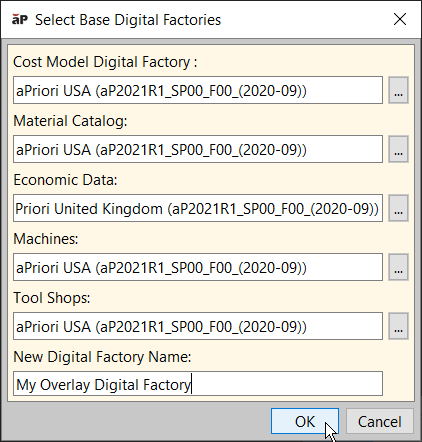422x442 pixels.
Task: Open browse button for Material Catalog
Action: pyautogui.click(x=398, y=149)
